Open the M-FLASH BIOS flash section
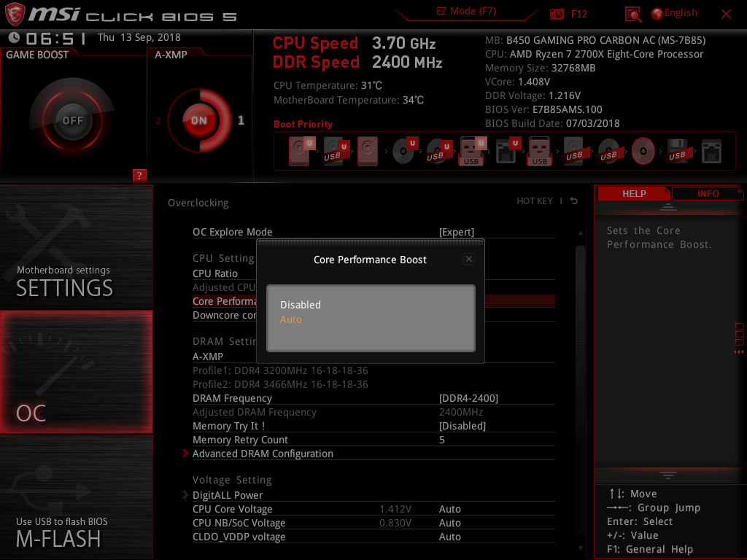Viewport: 747px width, 560px height. (x=76, y=497)
